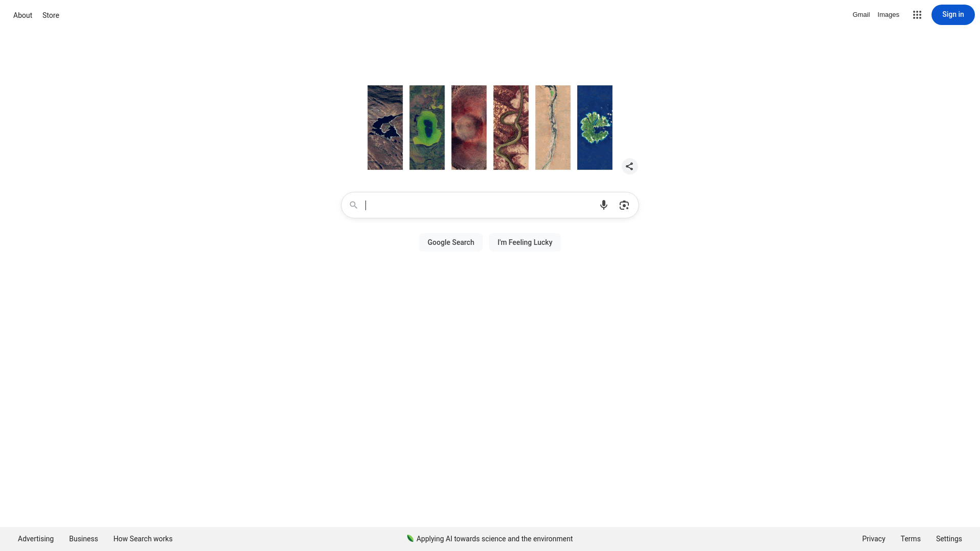Open the About link

(x=22, y=15)
